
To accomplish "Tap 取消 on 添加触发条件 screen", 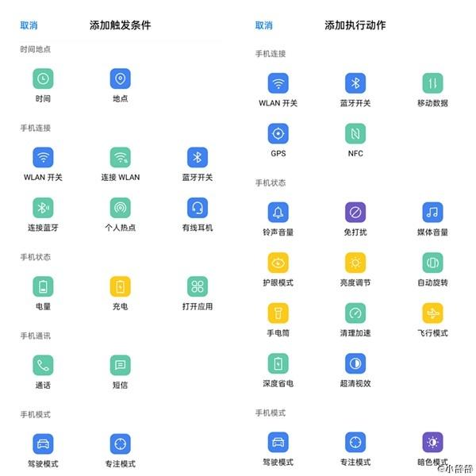I will pos(29,25).
